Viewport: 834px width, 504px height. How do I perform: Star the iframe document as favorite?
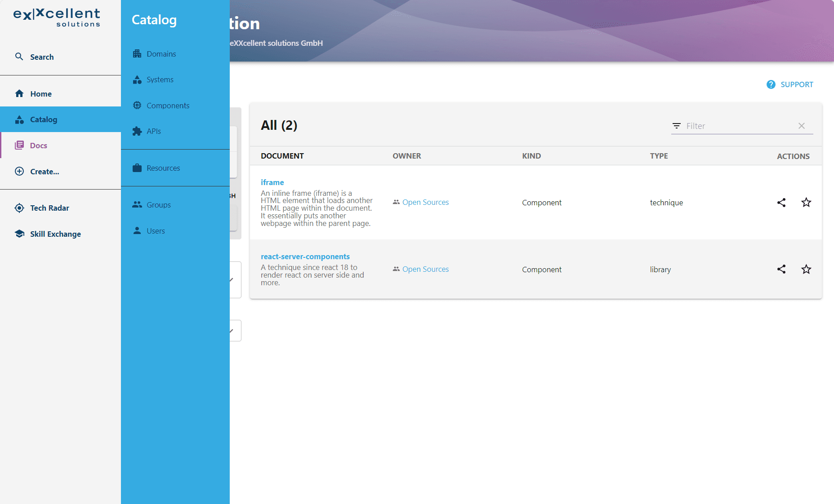[x=806, y=203]
